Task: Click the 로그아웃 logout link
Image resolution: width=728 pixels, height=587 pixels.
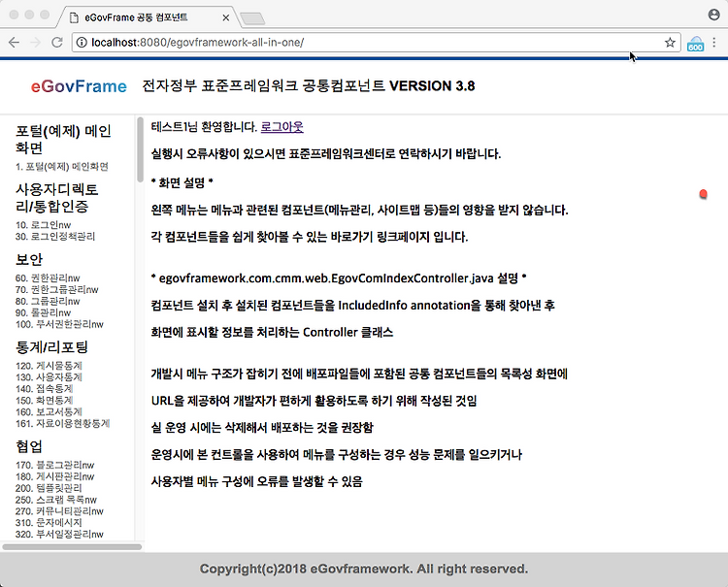Action: pyautogui.click(x=281, y=127)
